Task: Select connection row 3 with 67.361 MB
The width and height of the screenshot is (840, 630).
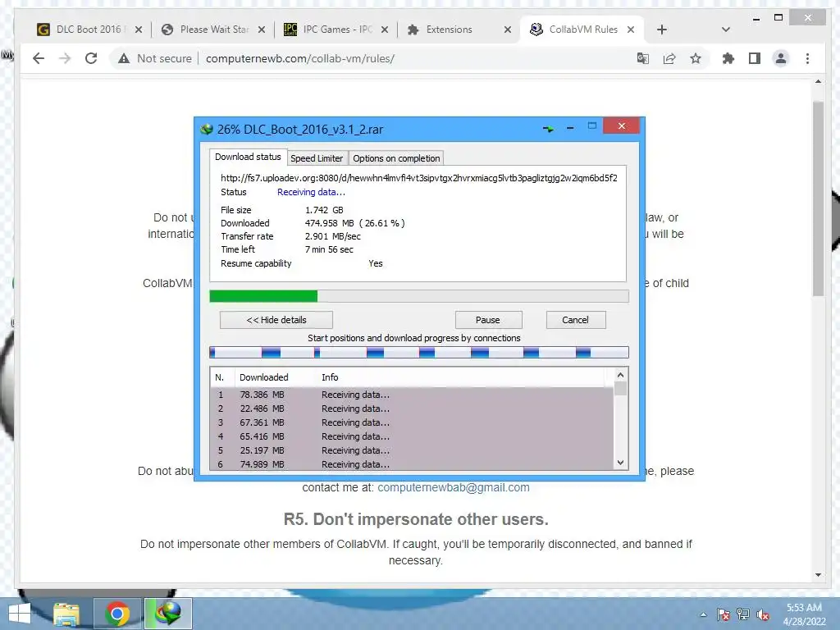Action: coord(412,422)
